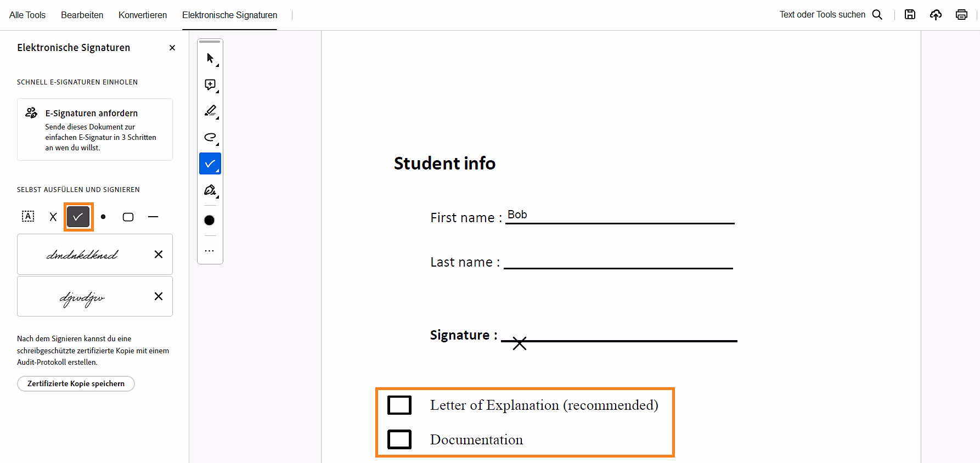Select the text field fill tool
This screenshot has width=980, height=463.
(x=28, y=217)
